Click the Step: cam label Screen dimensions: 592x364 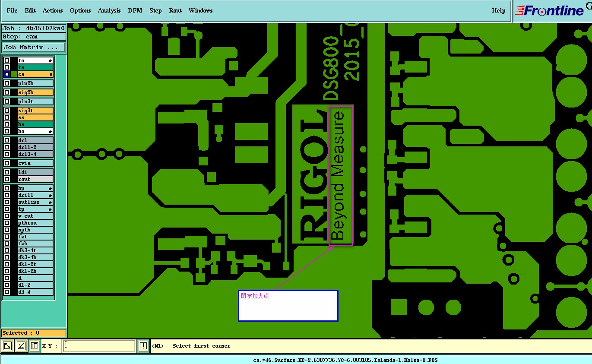coord(34,37)
